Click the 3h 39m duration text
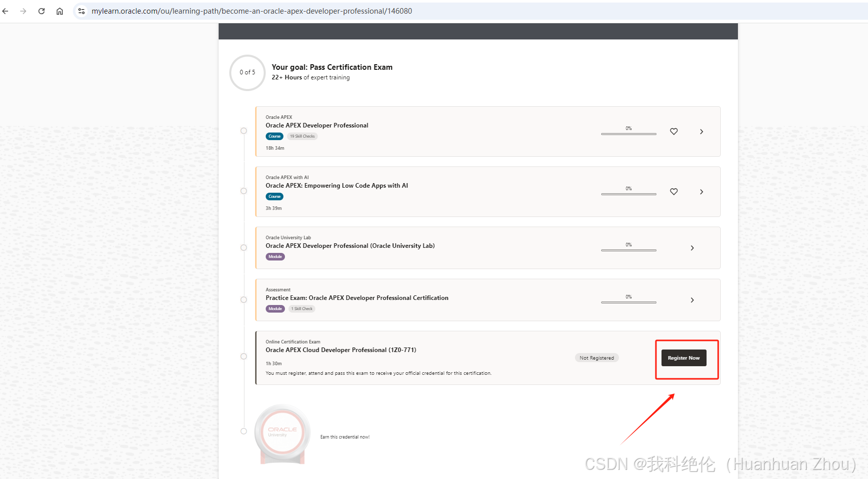The height and width of the screenshot is (479, 868). click(273, 208)
